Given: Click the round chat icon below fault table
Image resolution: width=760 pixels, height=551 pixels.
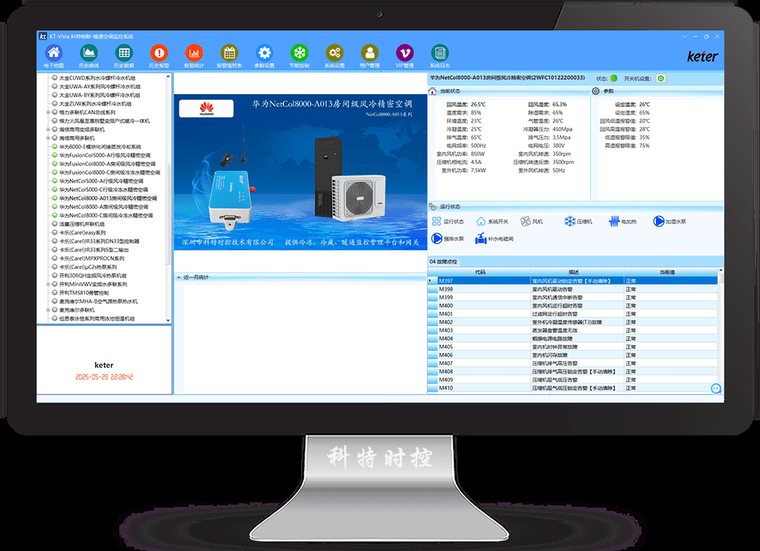Looking at the screenshot, I should pos(716,388).
